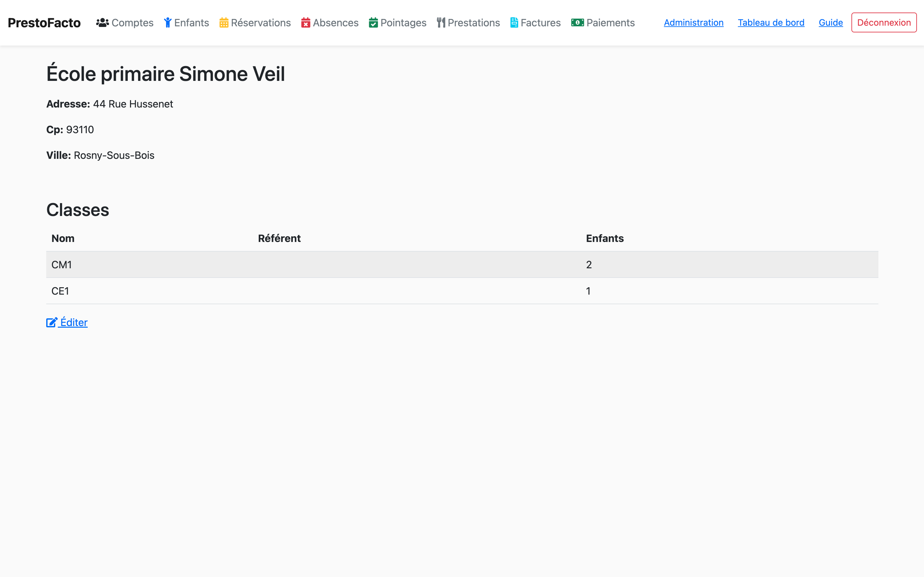Click the Comptes people icon
Screen dimensions: 924x577
102,23
